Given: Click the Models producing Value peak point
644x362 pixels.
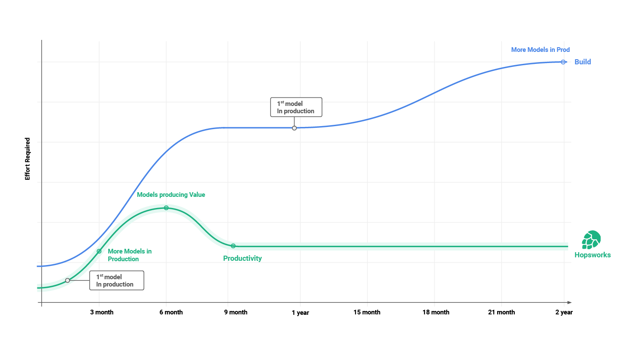Looking at the screenshot, I should pyautogui.click(x=166, y=208).
